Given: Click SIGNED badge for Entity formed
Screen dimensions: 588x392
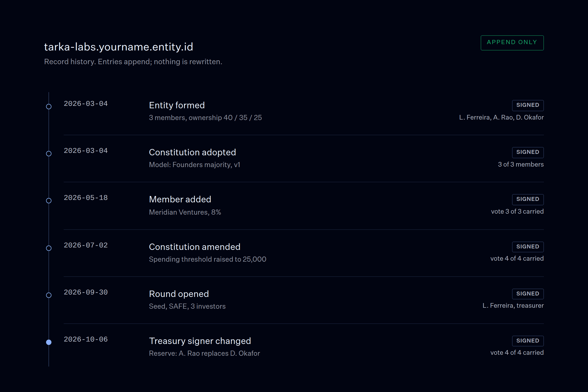Looking at the screenshot, I should [x=528, y=105].
